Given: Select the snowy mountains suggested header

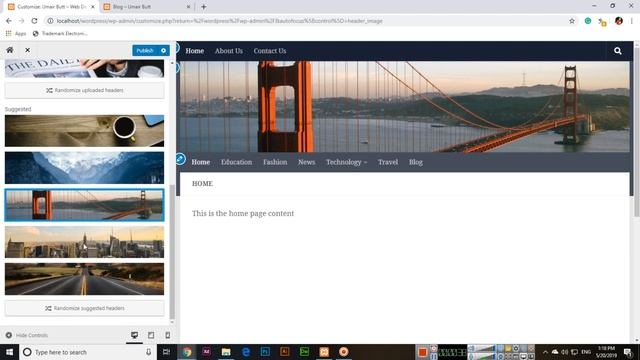Looking at the screenshot, I should (x=84, y=168).
